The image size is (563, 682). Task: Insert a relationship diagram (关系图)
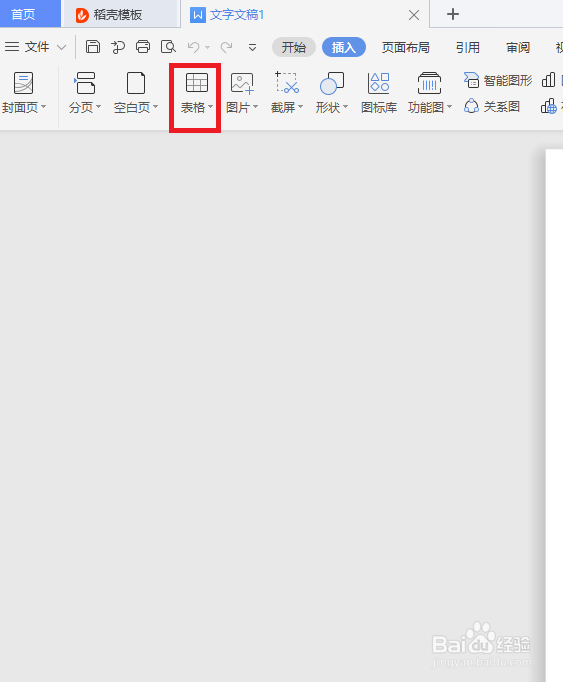[492, 106]
